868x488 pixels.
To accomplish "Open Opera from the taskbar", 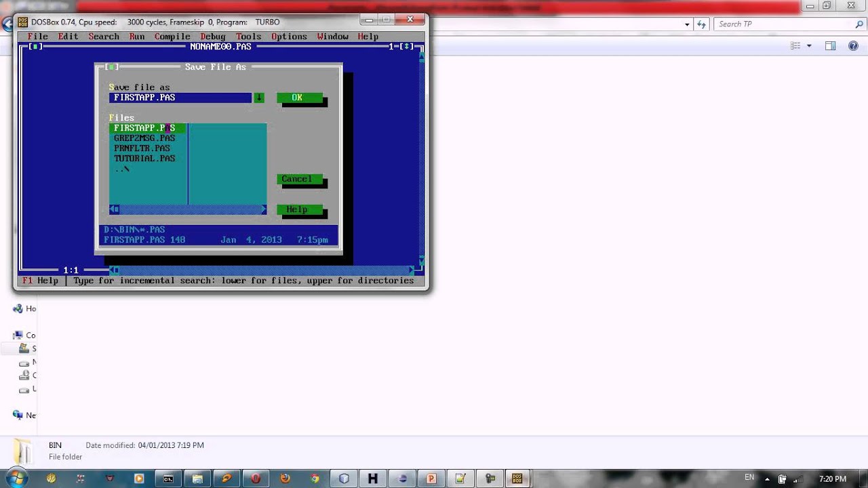I will coord(256,479).
